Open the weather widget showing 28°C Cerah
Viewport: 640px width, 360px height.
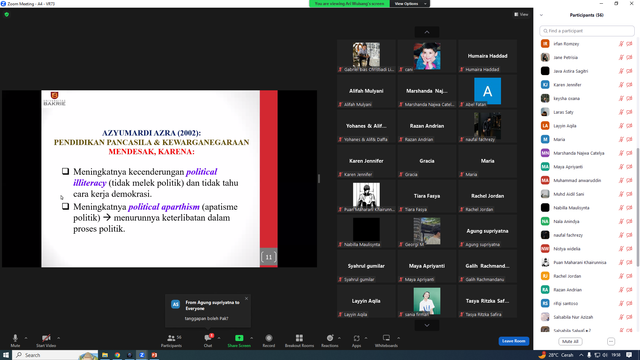(x=556, y=355)
